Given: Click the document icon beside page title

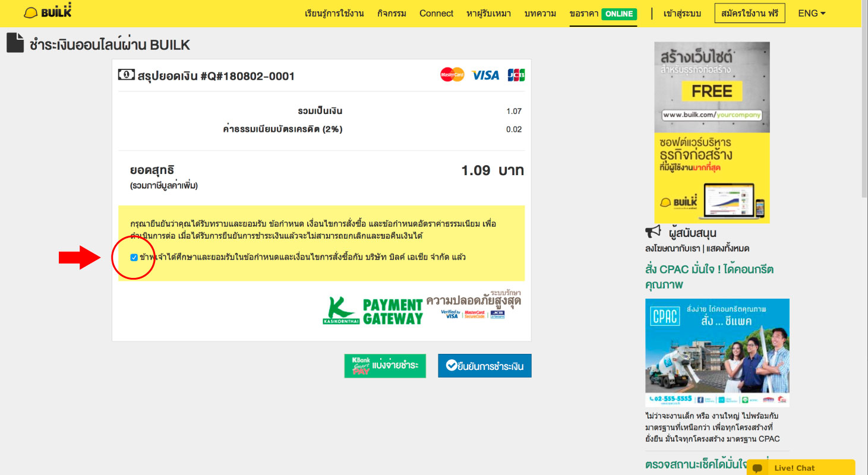Looking at the screenshot, I should (x=15, y=44).
